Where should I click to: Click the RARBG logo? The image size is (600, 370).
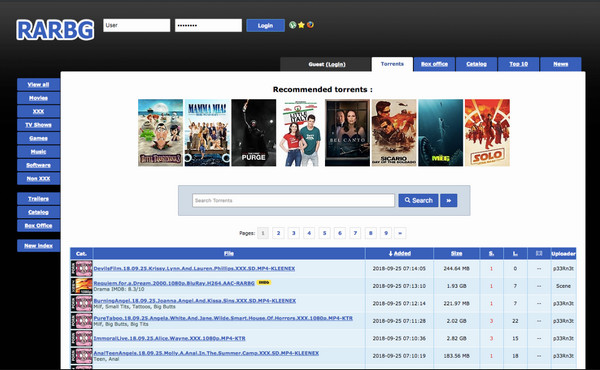coord(55,30)
